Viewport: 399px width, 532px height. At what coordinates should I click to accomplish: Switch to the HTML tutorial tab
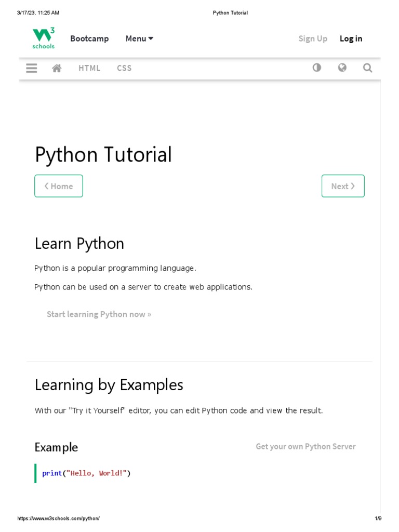(89, 68)
